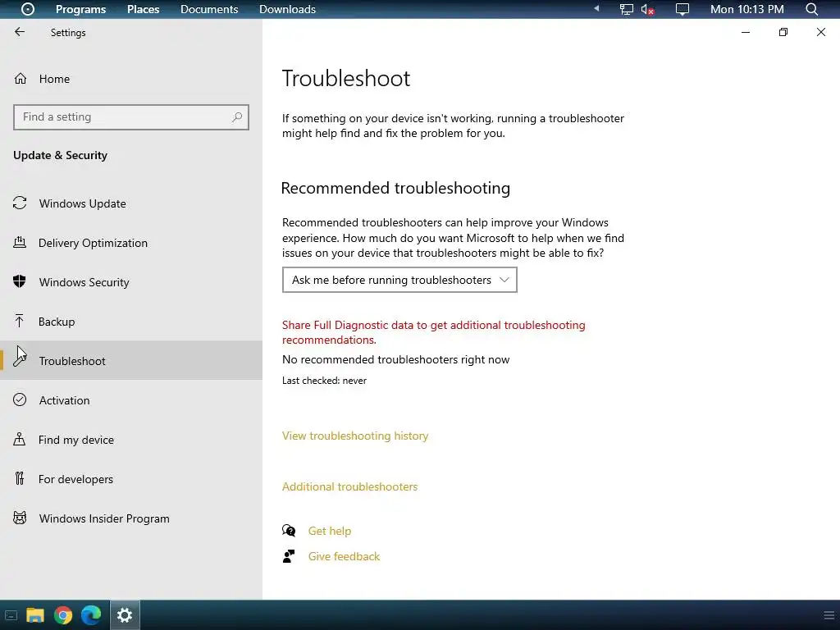Click the 'Update & Security' heading
Image resolution: width=840 pixels, height=630 pixels.
[60, 155]
